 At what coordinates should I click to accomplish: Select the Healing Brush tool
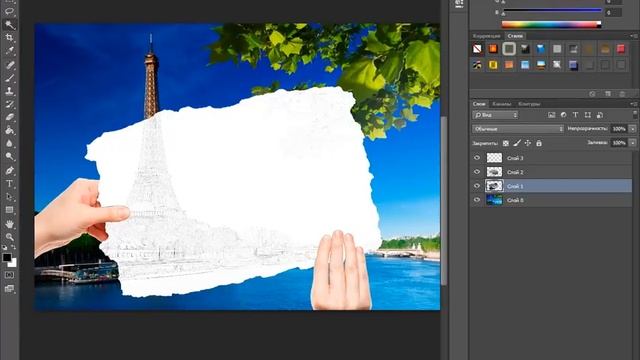[x=9, y=64]
